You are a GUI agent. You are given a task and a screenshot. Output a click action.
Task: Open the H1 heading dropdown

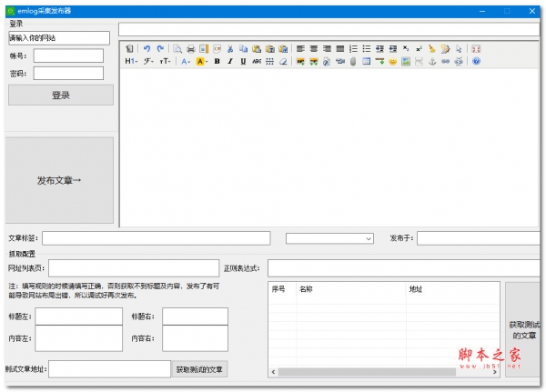pyautogui.click(x=131, y=62)
